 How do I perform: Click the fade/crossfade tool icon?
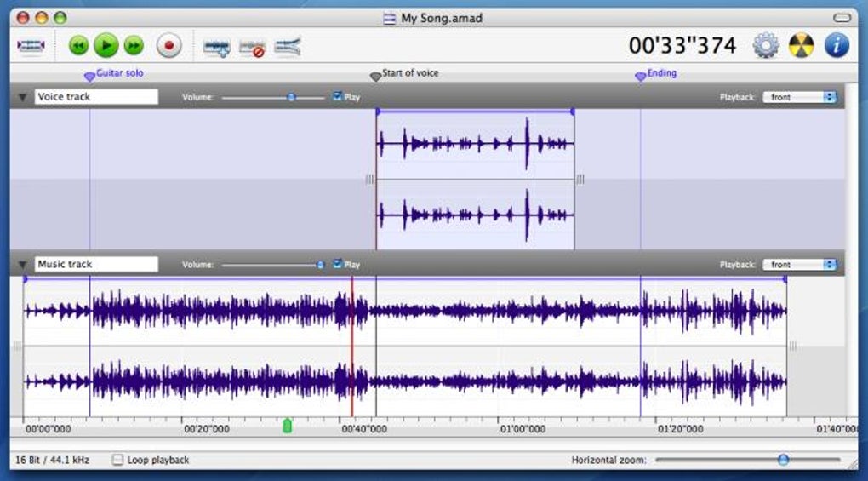(288, 47)
